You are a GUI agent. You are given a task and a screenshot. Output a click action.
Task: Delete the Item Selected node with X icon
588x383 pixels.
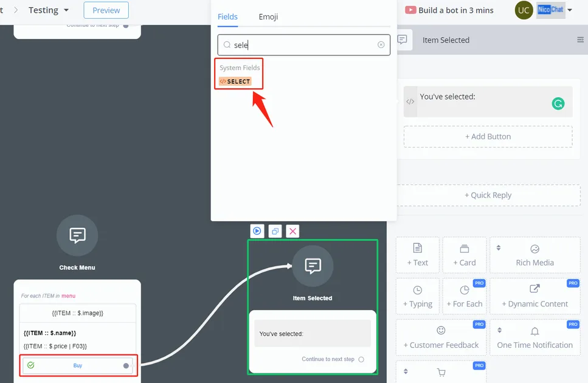coord(293,231)
